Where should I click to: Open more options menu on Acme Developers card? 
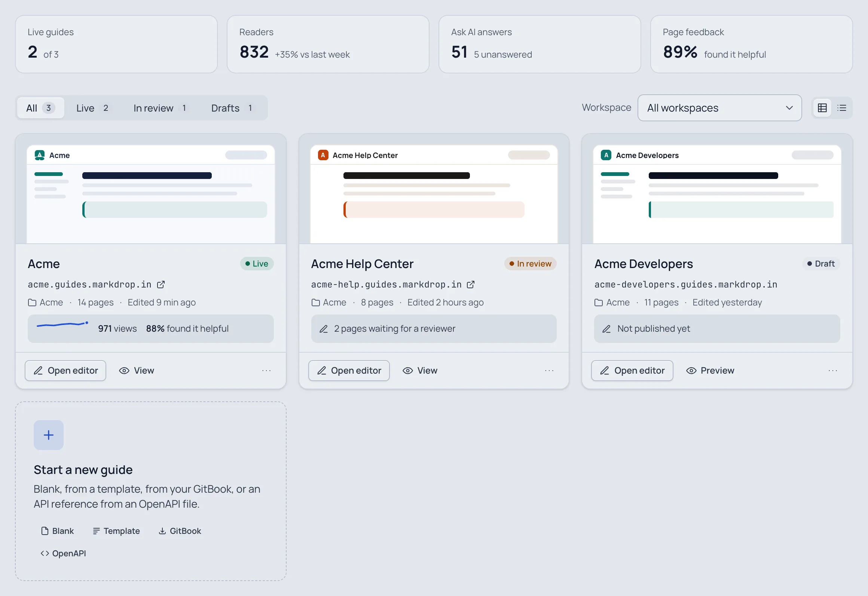coord(833,371)
